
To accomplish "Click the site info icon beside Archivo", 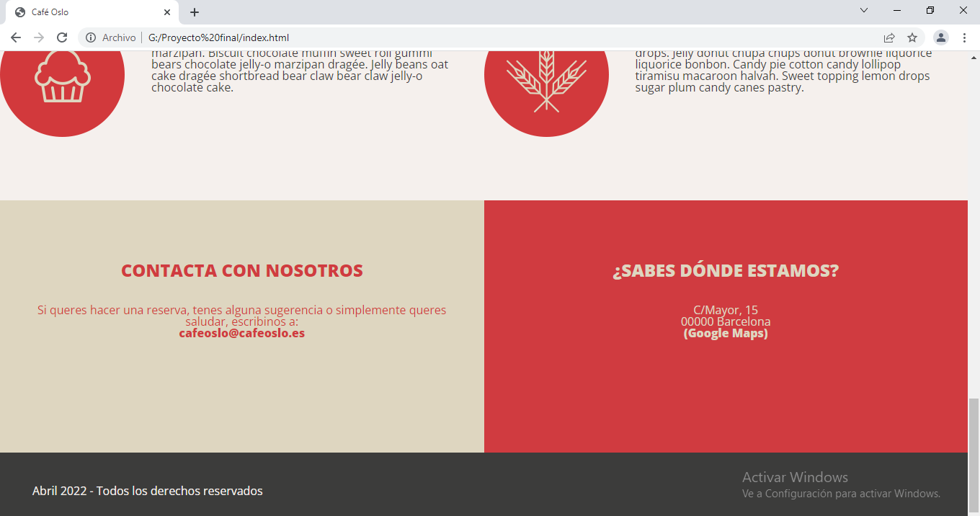I will click(x=91, y=37).
